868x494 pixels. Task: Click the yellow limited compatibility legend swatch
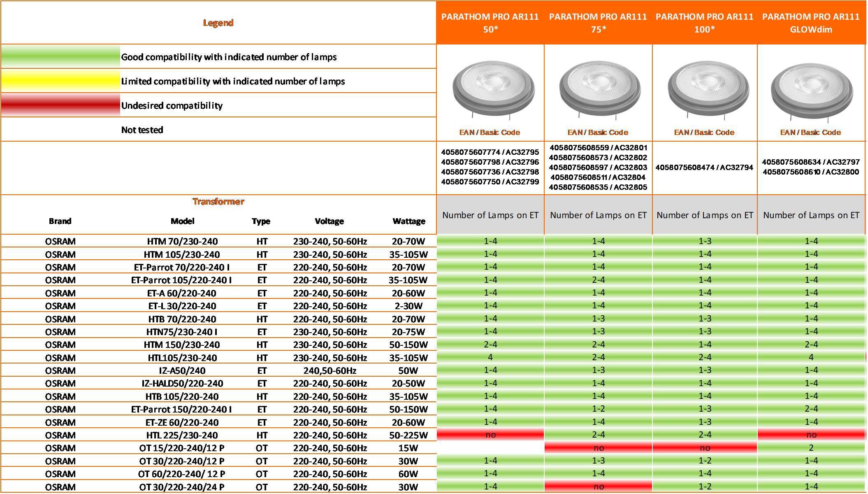click(60, 81)
